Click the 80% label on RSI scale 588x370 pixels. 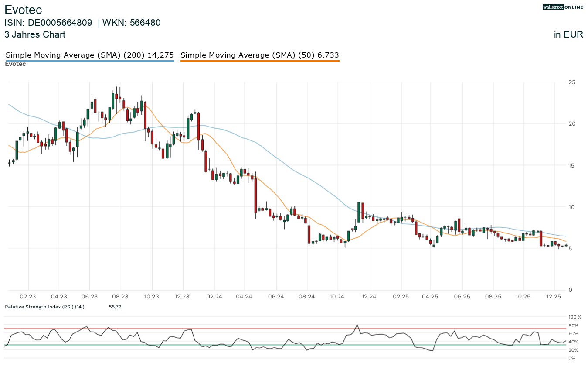[573, 325]
